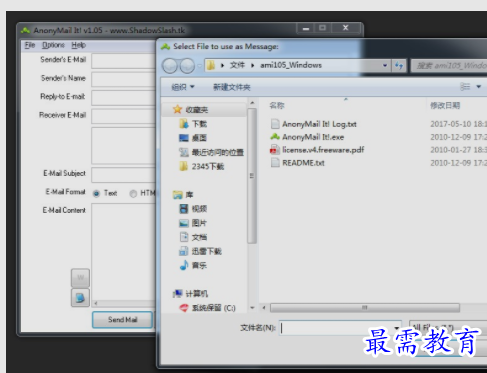This screenshot has height=373, width=487.
Task: Sort files by the 名称 name column
Action: point(277,106)
